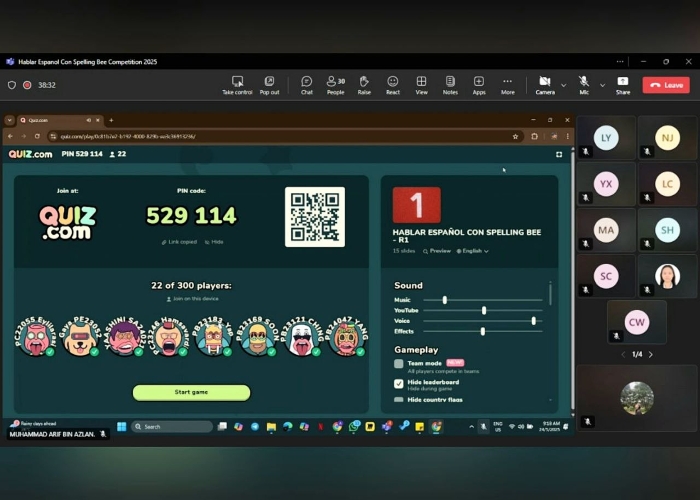Go to next participants page

pyautogui.click(x=651, y=354)
